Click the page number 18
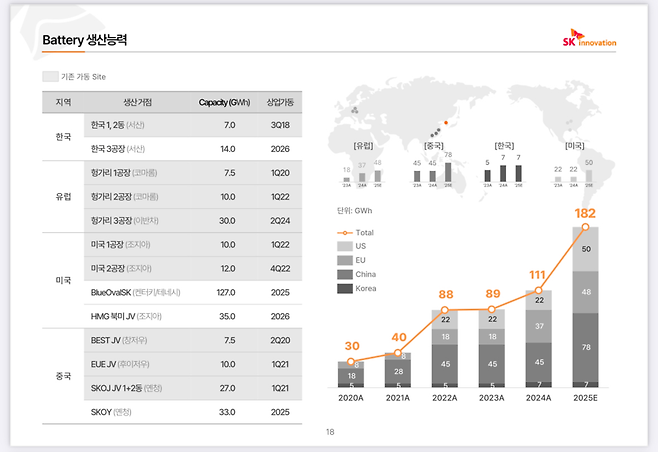This screenshot has width=658, height=452. (x=330, y=432)
